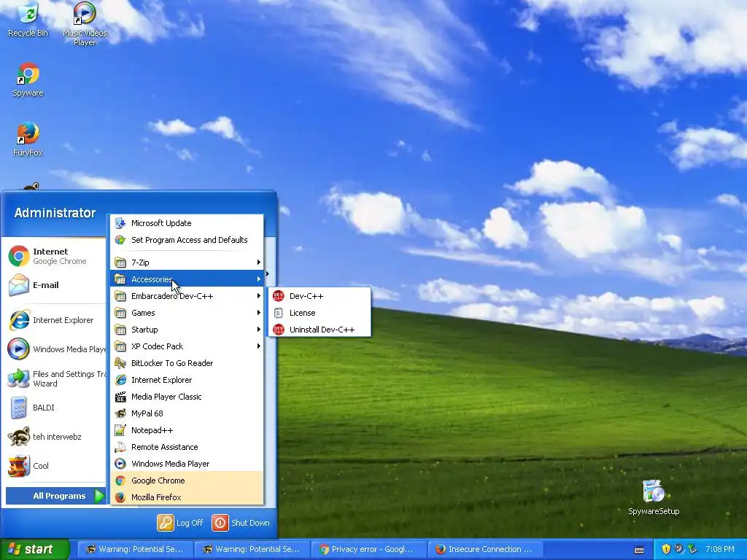Click the License document icon in the submenu
The width and height of the screenshot is (747, 560).
[x=279, y=313]
